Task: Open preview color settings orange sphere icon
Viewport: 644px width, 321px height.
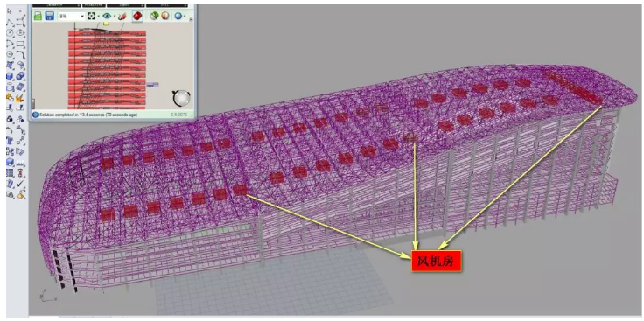Action: click(164, 16)
